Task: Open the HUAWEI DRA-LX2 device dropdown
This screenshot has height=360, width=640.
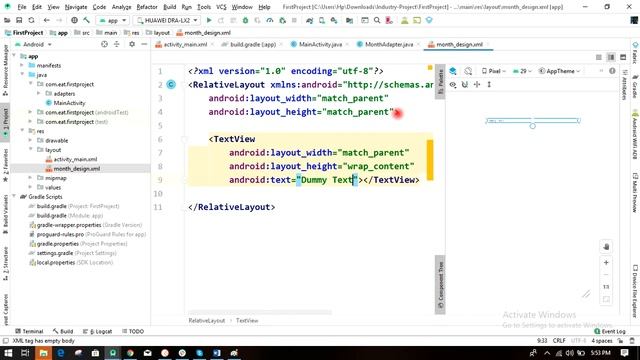Action: point(167,20)
